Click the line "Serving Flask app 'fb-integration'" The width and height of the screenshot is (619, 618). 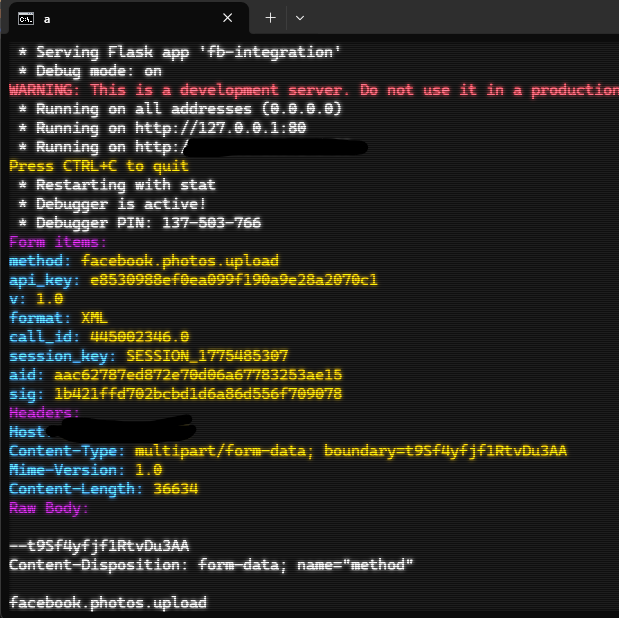click(x=180, y=52)
